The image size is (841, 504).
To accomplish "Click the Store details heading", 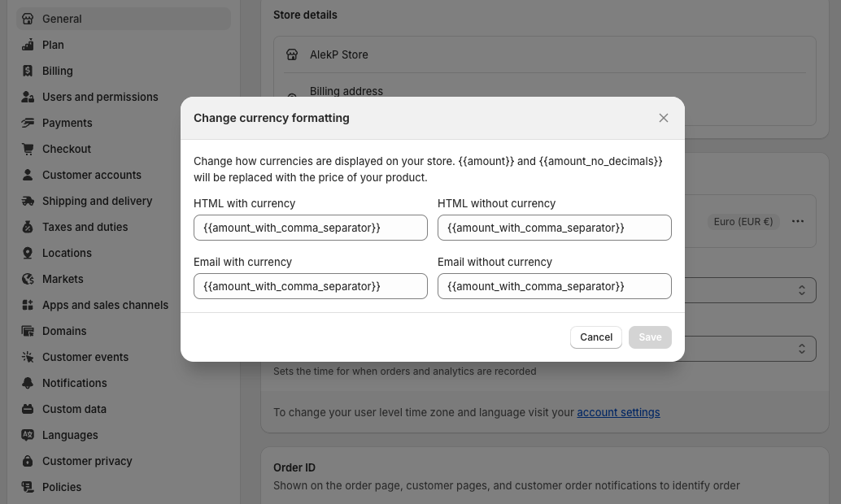I will click(x=305, y=15).
